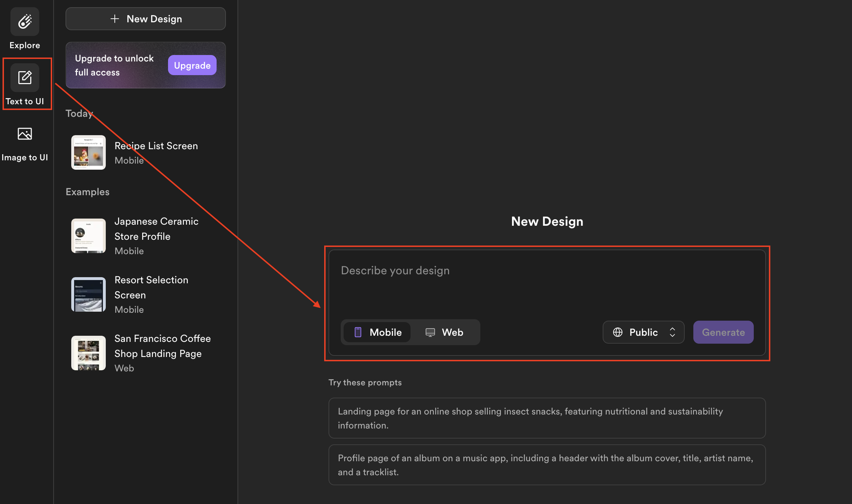Click San Francisco Coffee Shop thumbnail
Screen dimensions: 852x504
tap(89, 353)
